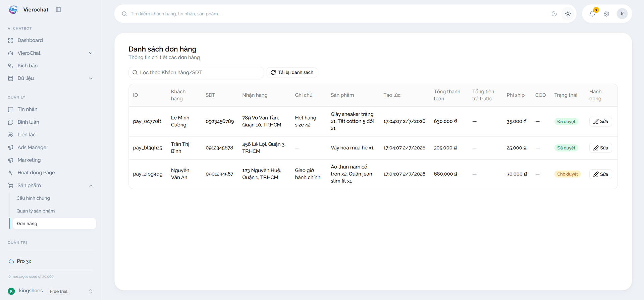Click Liên lạc contacts icon
This screenshot has height=300, width=644.
tap(11, 135)
